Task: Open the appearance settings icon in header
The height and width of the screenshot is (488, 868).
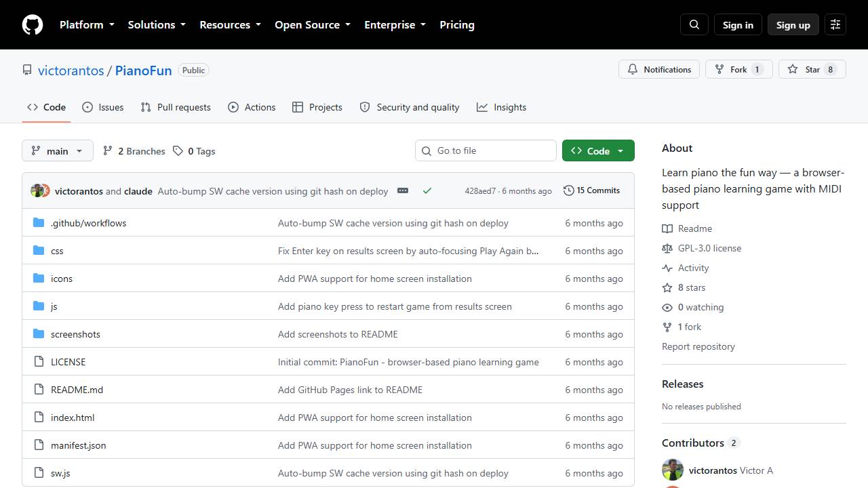Action: pyautogui.click(x=835, y=24)
